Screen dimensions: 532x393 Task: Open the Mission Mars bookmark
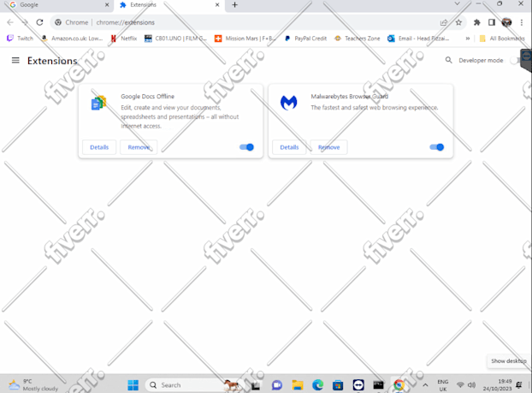coord(245,39)
